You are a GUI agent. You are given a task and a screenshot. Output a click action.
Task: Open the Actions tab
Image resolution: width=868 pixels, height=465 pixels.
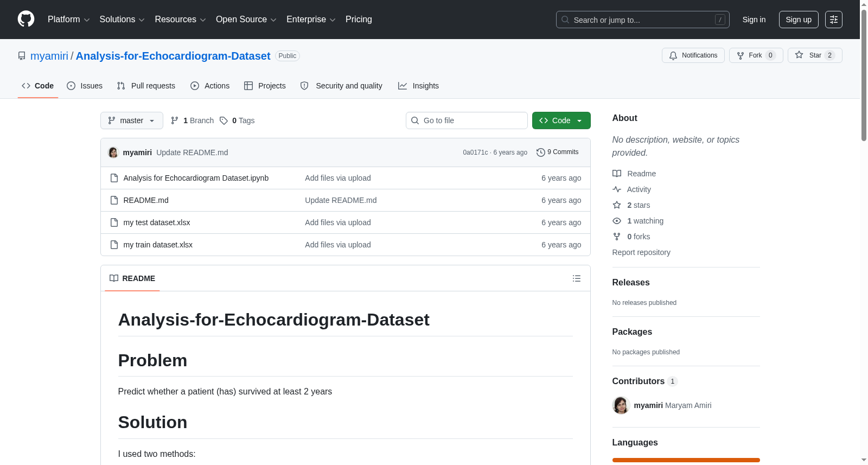click(x=210, y=86)
